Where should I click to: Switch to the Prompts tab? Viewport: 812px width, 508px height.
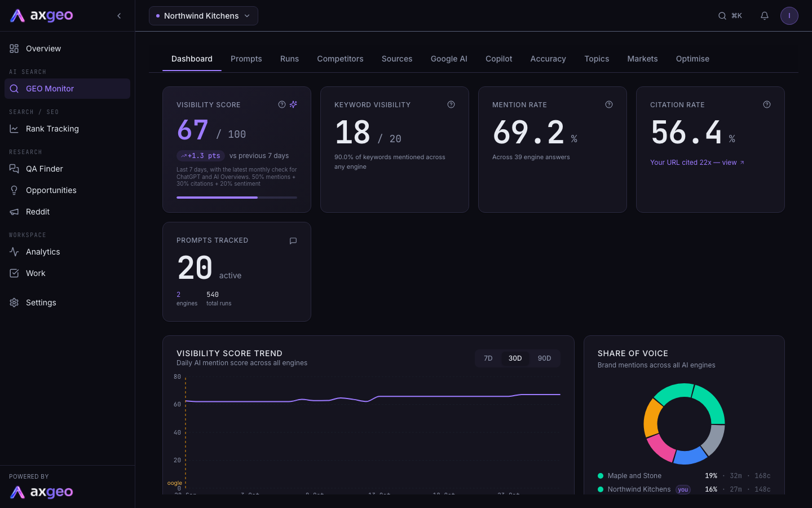pos(246,59)
